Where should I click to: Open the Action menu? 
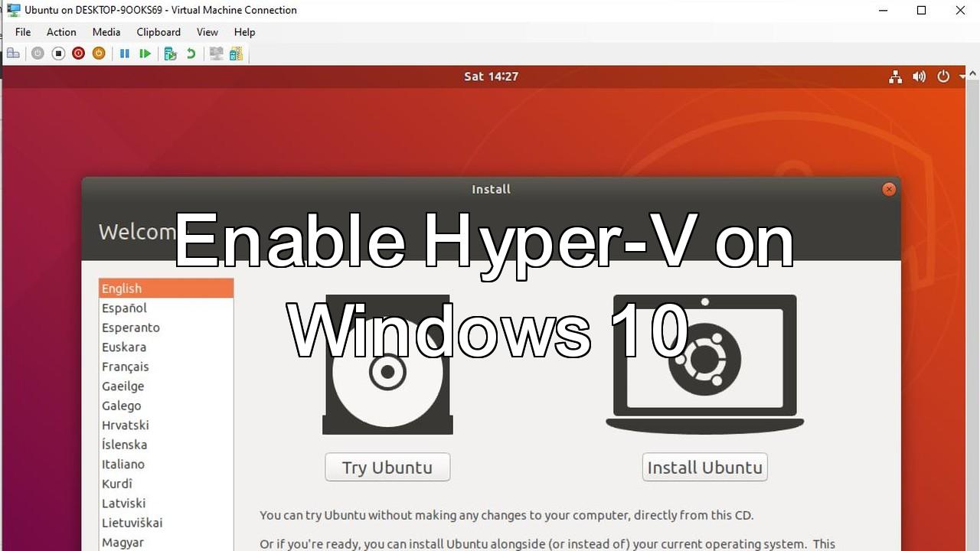point(61,32)
